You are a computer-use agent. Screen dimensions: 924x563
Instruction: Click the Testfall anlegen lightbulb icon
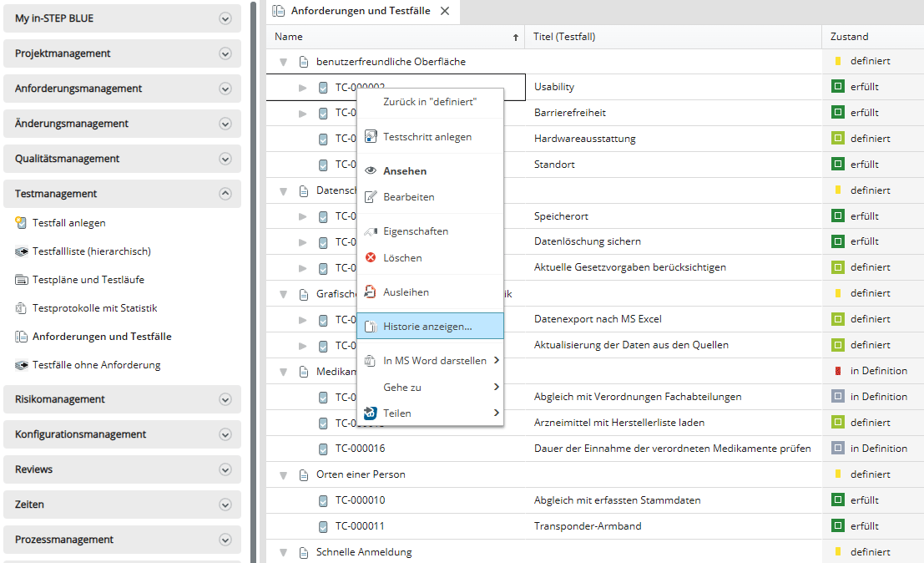pos(22,223)
